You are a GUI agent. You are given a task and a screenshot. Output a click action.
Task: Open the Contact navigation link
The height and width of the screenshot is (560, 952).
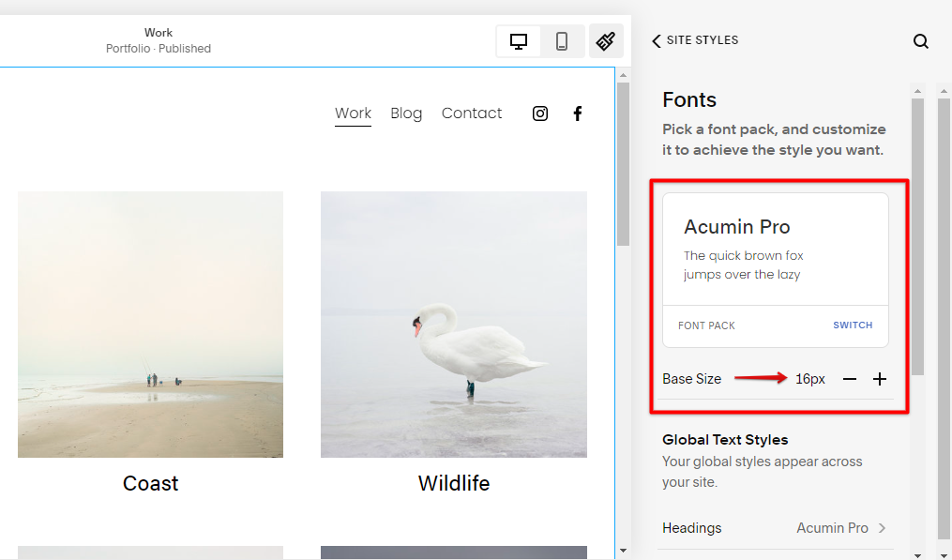coord(472,114)
